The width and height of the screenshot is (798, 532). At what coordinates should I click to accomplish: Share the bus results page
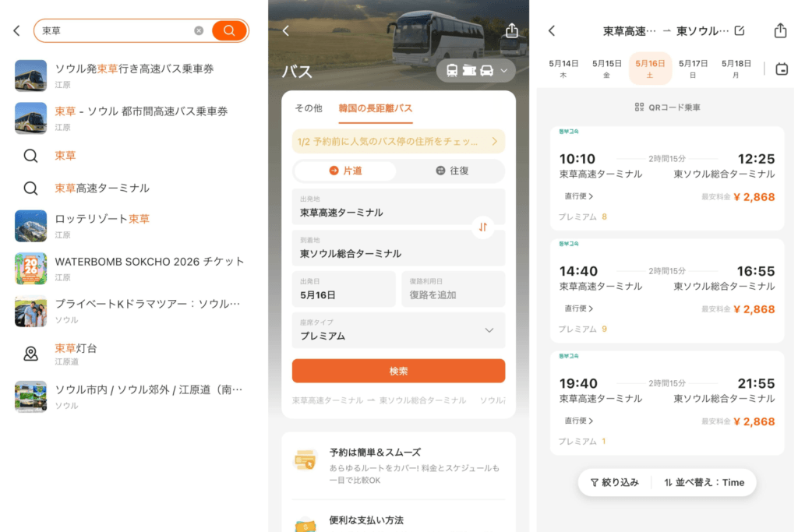click(x=780, y=30)
